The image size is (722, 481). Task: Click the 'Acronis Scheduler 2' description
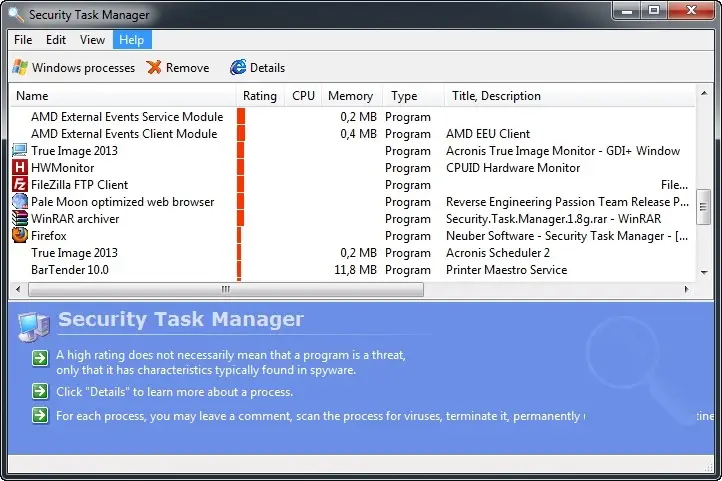tap(498, 253)
